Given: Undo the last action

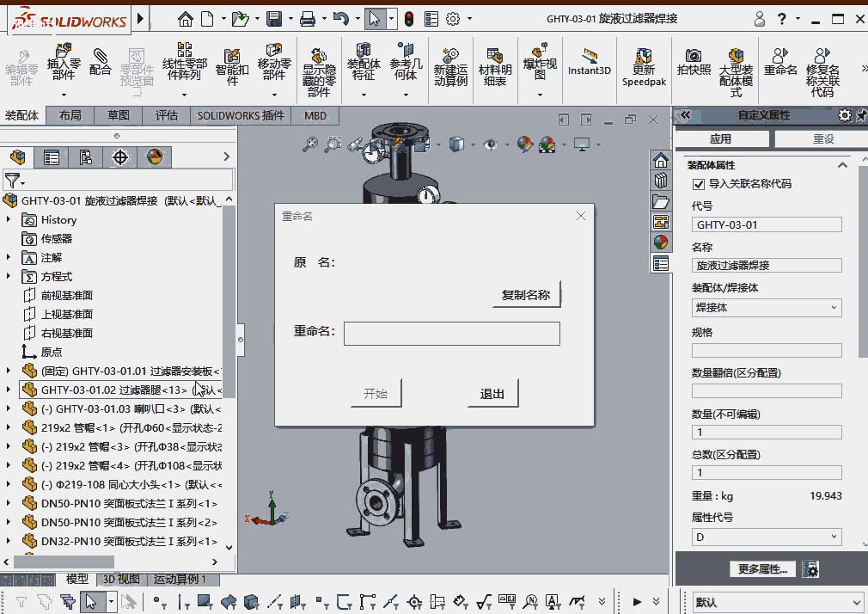Looking at the screenshot, I should click(341, 20).
